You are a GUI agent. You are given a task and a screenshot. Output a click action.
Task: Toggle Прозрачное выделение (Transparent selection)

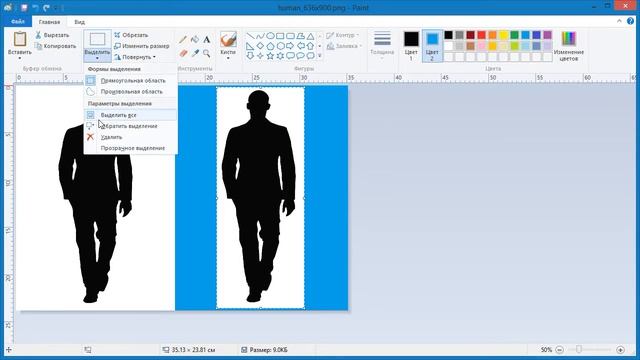[x=131, y=148]
